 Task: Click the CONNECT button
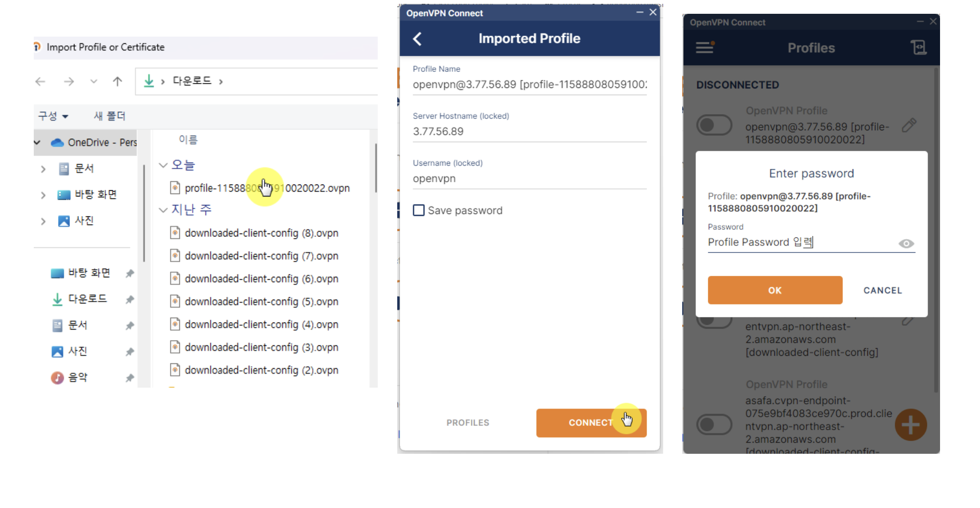[x=591, y=423]
